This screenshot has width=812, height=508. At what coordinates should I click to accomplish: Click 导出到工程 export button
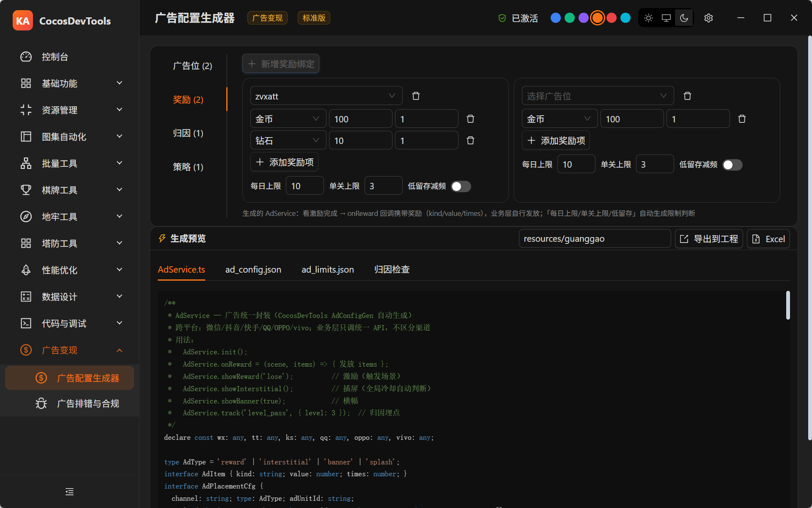click(x=709, y=239)
